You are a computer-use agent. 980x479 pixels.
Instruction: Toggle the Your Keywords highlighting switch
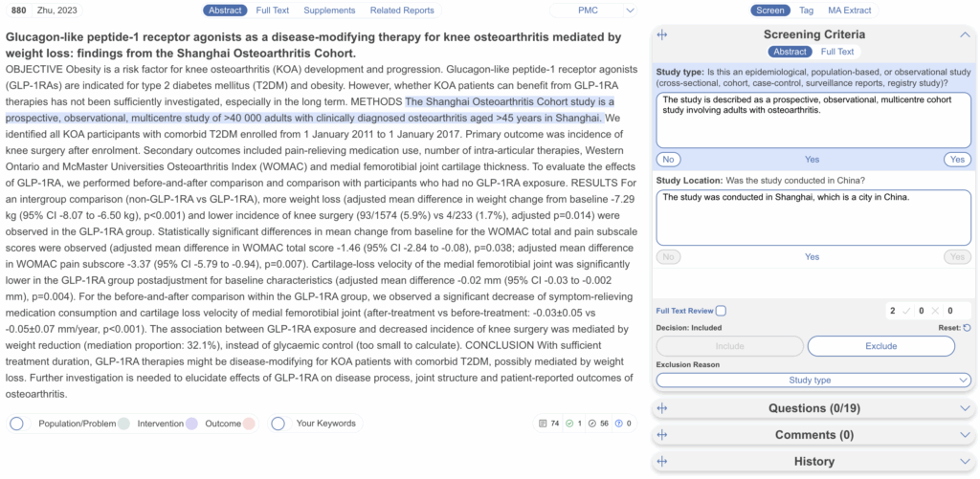278,423
